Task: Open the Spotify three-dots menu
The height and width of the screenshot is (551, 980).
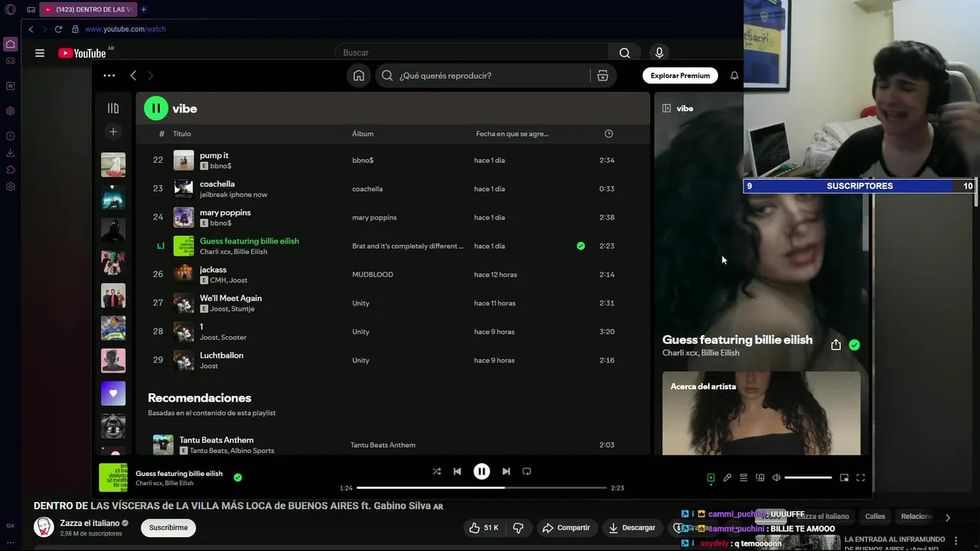Action: (x=109, y=75)
